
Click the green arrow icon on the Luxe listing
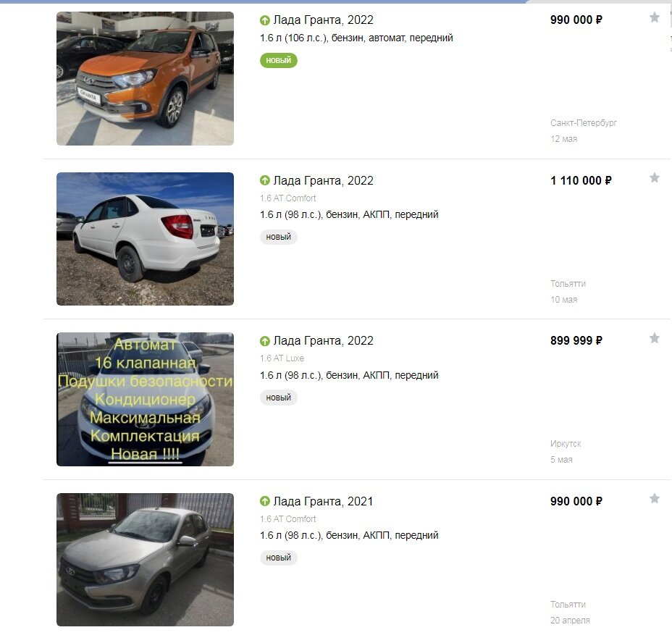click(x=265, y=341)
